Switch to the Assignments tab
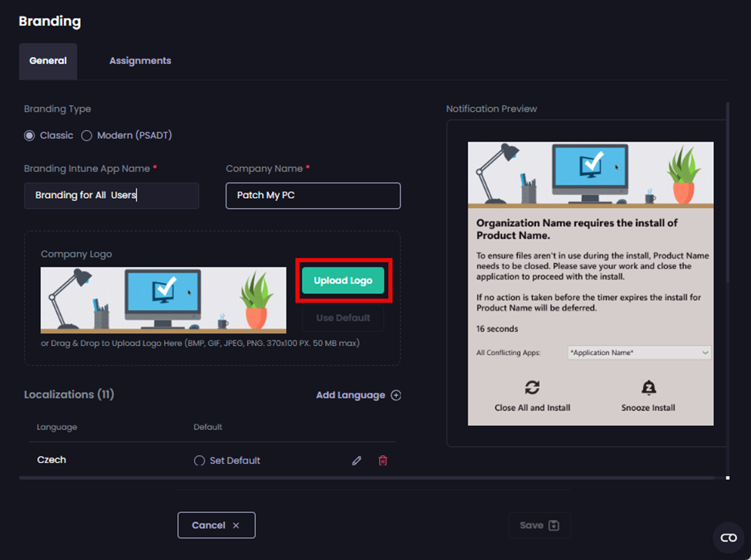This screenshot has width=751, height=560. (140, 60)
